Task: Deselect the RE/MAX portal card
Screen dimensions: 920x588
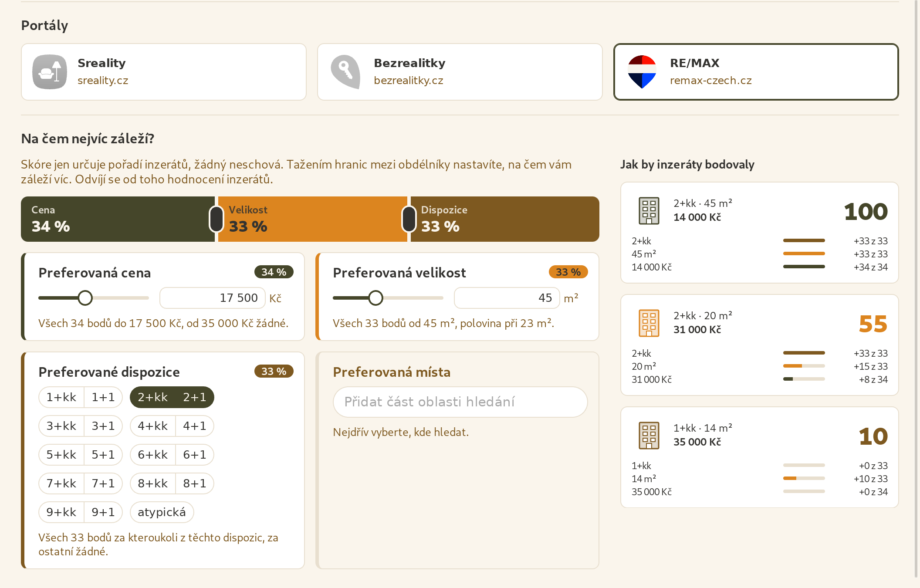Action: (x=756, y=72)
